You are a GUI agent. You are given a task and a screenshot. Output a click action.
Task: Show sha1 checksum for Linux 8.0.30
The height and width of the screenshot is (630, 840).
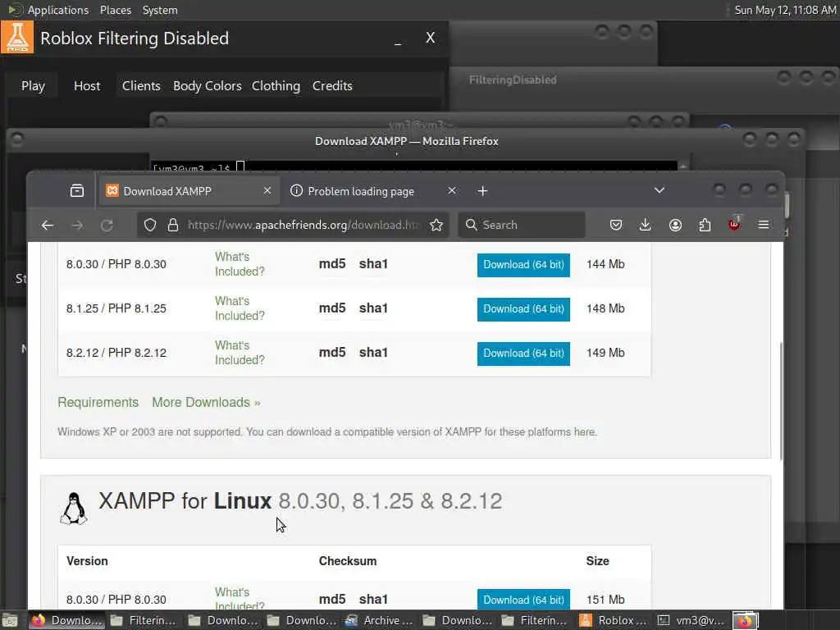pos(373,599)
